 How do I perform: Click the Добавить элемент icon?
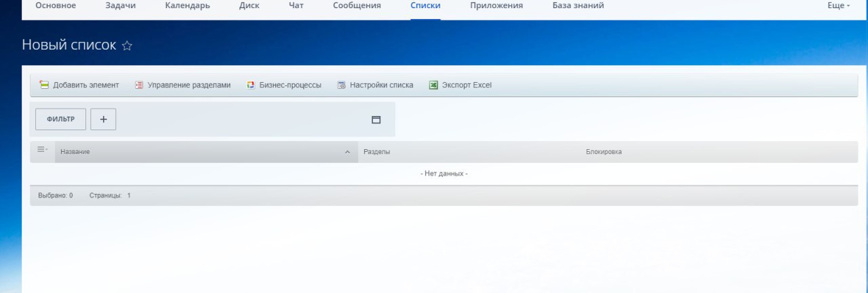pyautogui.click(x=44, y=85)
